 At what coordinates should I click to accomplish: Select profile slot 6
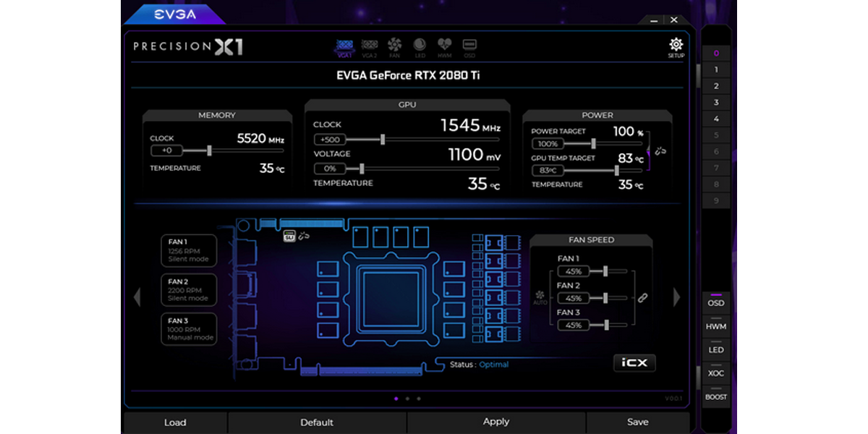(x=716, y=151)
